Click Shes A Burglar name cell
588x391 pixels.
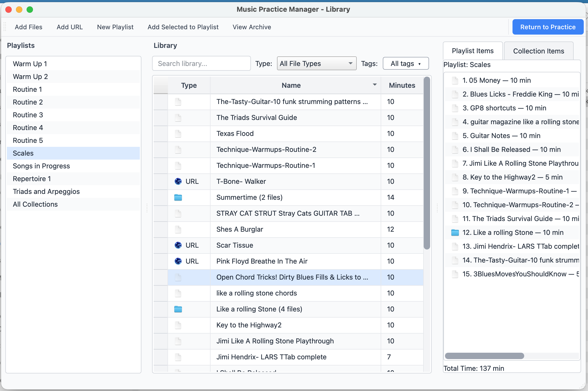coord(296,229)
